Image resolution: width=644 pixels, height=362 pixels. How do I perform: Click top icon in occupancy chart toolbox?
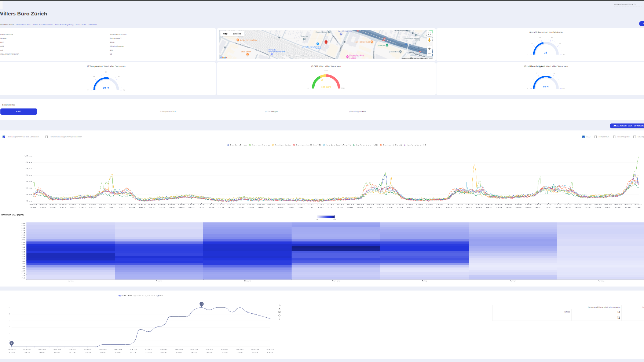click(x=279, y=305)
